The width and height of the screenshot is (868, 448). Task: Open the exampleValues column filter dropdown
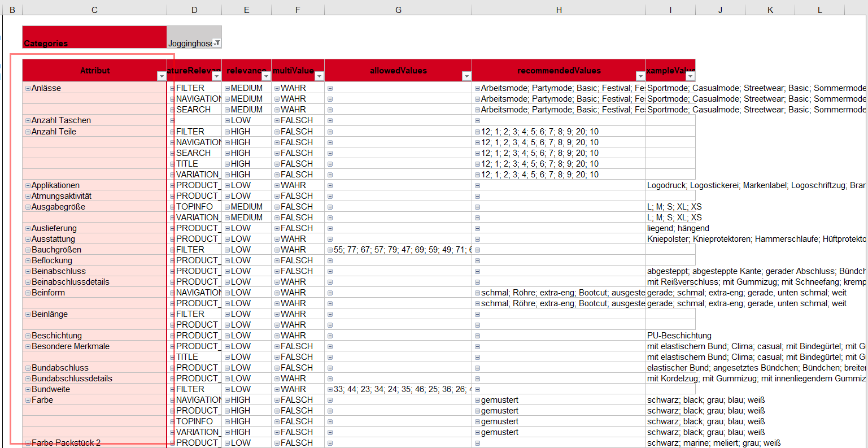[690, 76]
